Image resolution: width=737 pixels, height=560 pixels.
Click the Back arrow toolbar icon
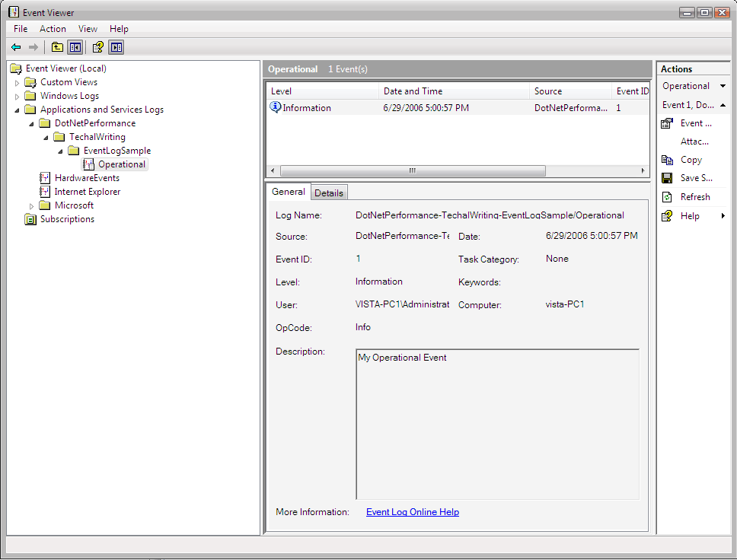point(16,47)
